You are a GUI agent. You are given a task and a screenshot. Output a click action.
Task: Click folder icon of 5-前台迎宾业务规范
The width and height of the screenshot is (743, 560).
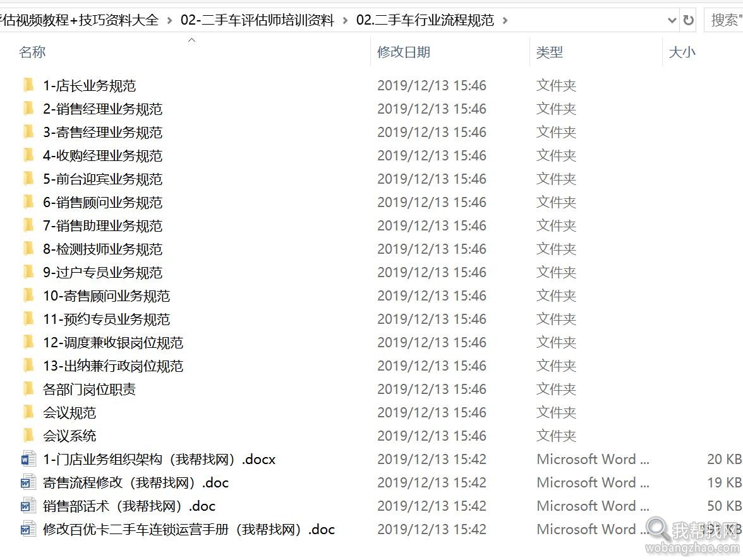tap(28, 179)
